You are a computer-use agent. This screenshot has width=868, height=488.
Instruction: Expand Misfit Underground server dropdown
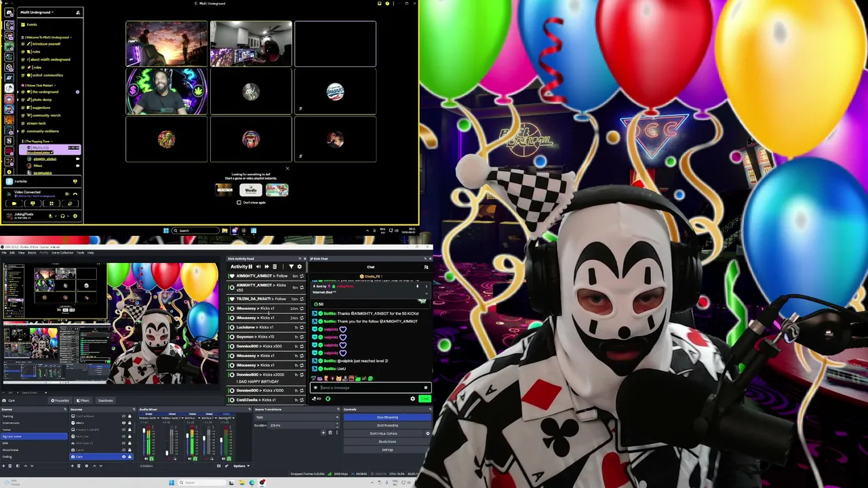[37, 12]
